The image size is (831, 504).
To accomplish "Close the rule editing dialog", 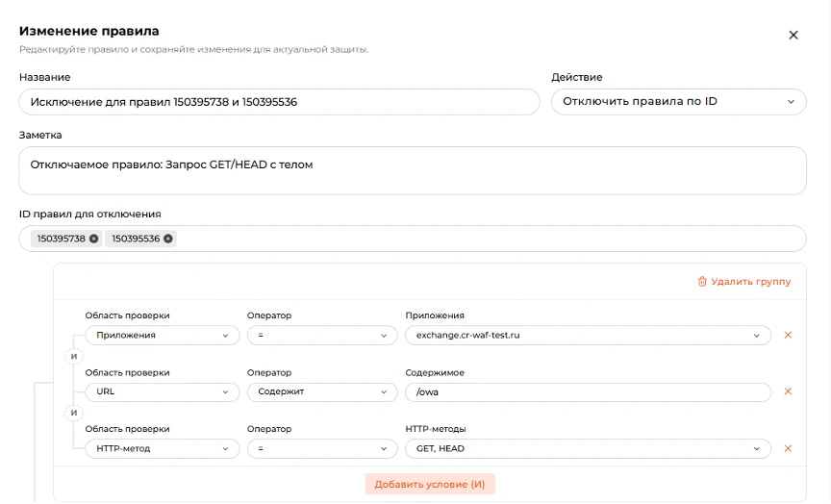I will (793, 35).
